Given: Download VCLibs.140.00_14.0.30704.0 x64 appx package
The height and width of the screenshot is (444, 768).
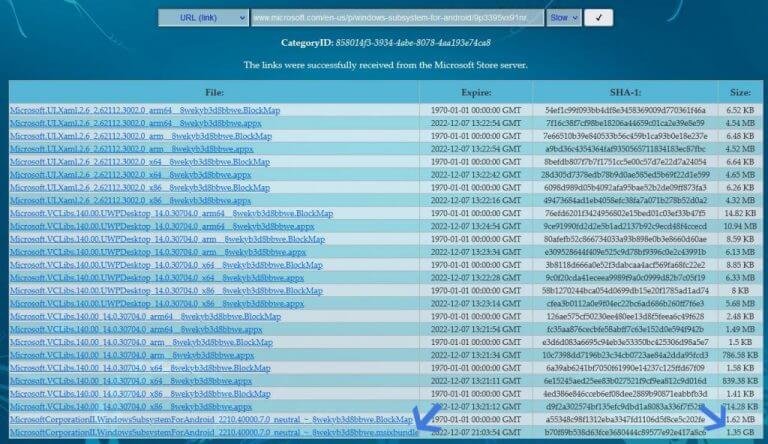Looking at the screenshot, I should coord(131,380).
